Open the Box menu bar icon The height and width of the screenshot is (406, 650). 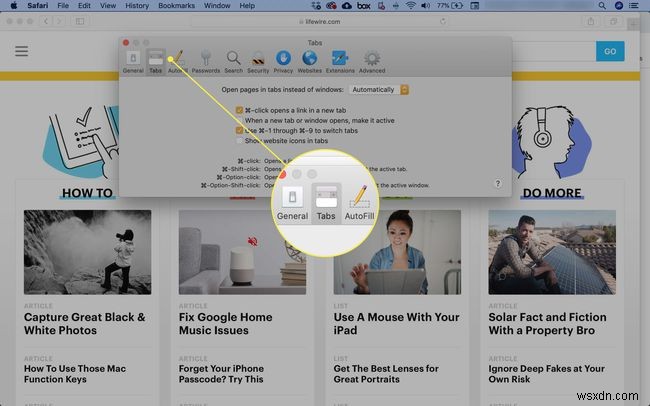tap(364, 5)
